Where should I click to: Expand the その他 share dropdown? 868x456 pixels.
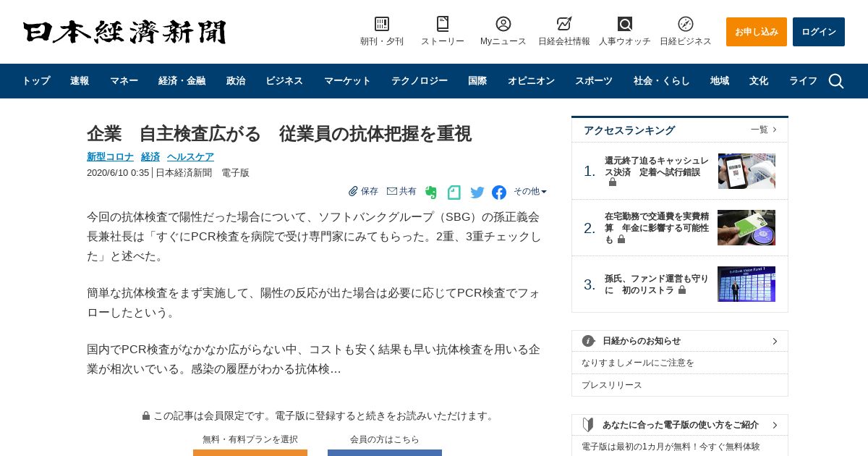tap(530, 191)
